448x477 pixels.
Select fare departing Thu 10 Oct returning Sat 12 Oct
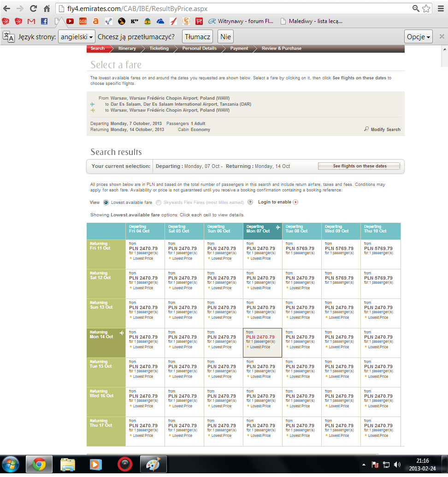coord(380,284)
